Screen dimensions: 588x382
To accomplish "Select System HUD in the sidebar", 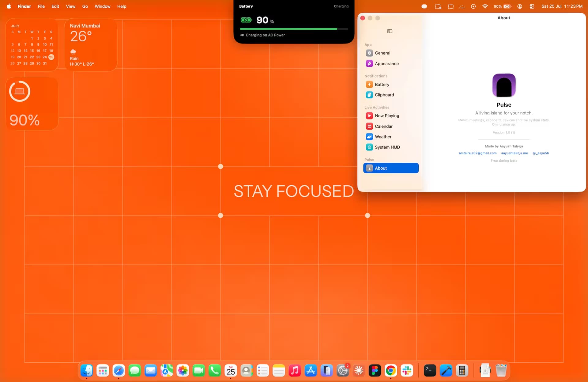I will click(391, 147).
